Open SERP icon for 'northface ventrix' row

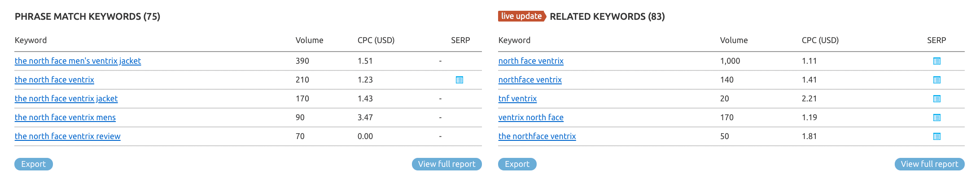click(937, 80)
